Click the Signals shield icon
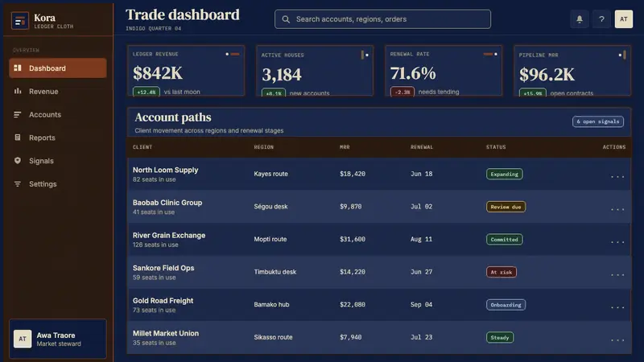The width and height of the screenshot is (644, 362). click(x=18, y=160)
